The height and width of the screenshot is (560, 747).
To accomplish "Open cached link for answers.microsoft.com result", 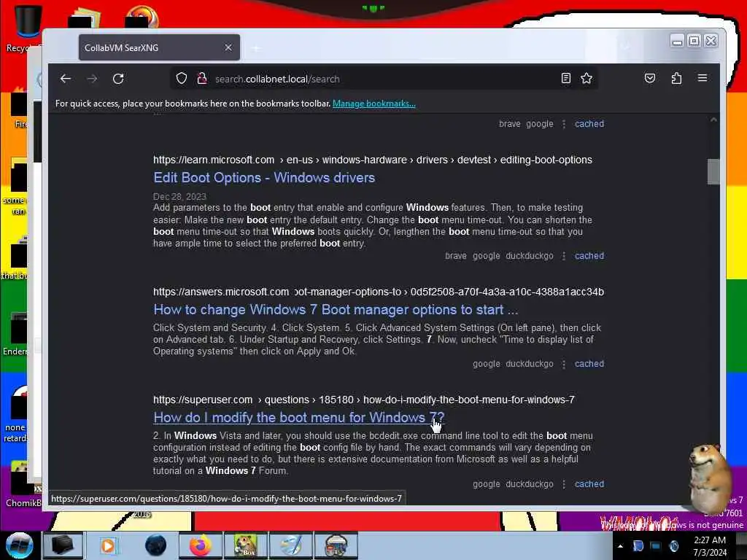I will tap(589, 364).
